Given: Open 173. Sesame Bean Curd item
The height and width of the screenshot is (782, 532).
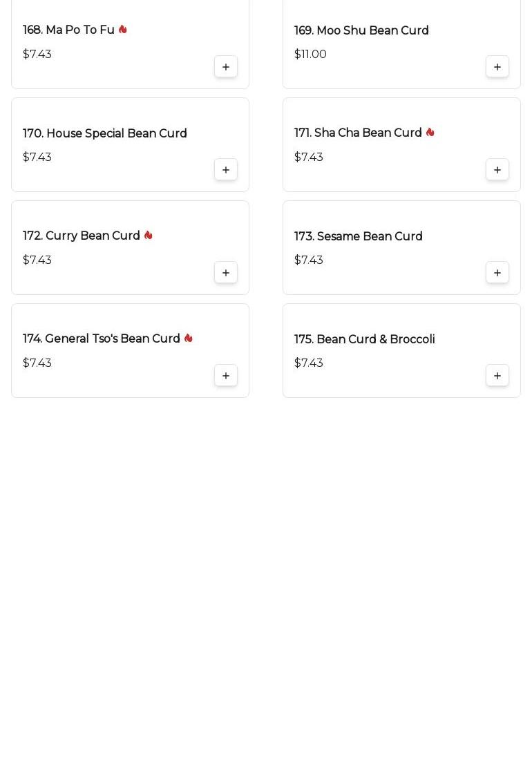Looking at the screenshot, I should [358, 236].
